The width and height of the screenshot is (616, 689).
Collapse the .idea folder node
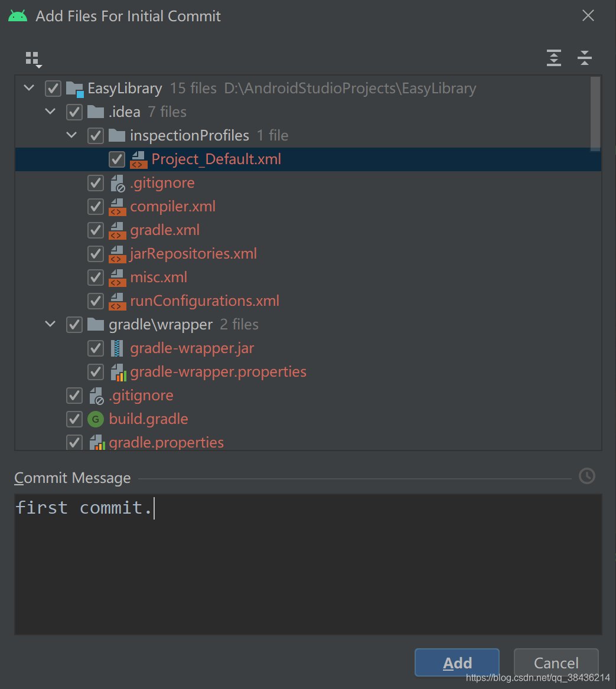50,111
